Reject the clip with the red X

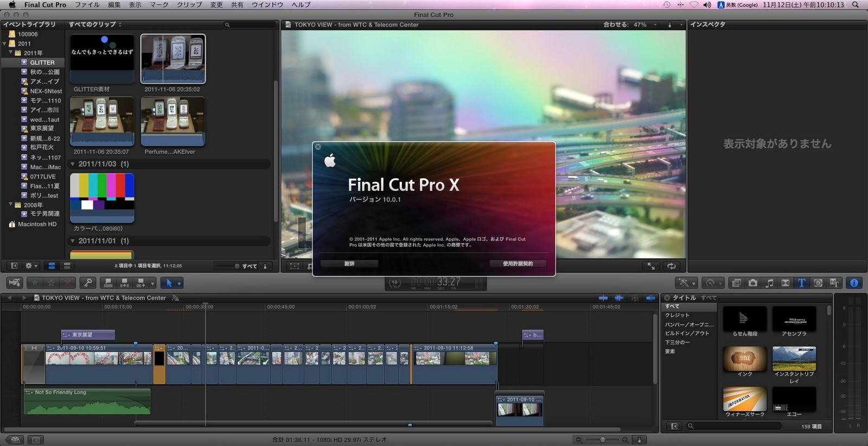click(67, 283)
